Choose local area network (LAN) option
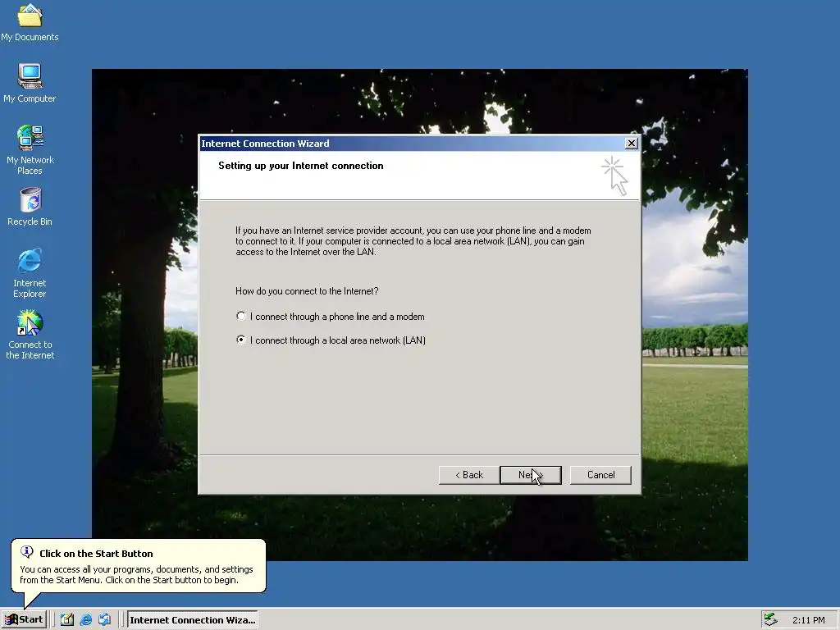This screenshot has width=840, height=630. click(x=331, y=340)
